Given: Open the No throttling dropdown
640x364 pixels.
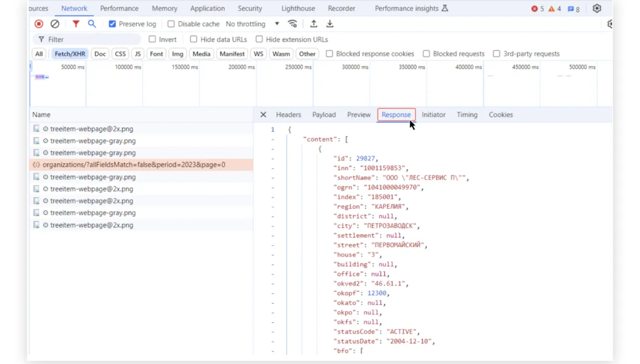Looking at the screenshot, I should [252, 24].
